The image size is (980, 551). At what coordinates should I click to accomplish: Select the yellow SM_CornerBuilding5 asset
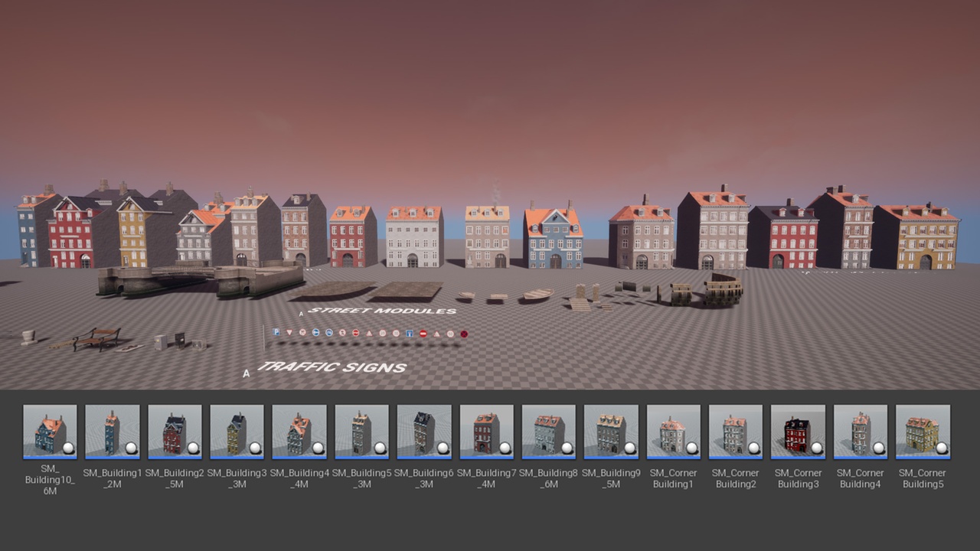(x=923, y=432)
